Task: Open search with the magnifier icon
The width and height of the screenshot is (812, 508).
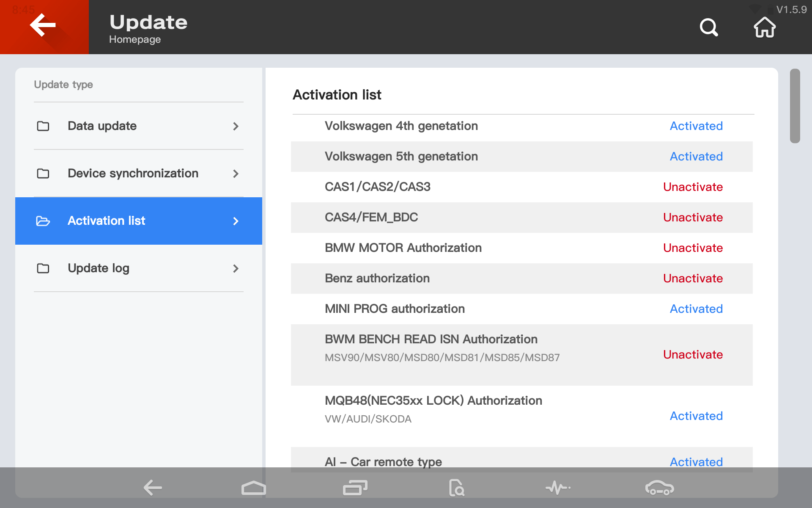Action: 709,28
